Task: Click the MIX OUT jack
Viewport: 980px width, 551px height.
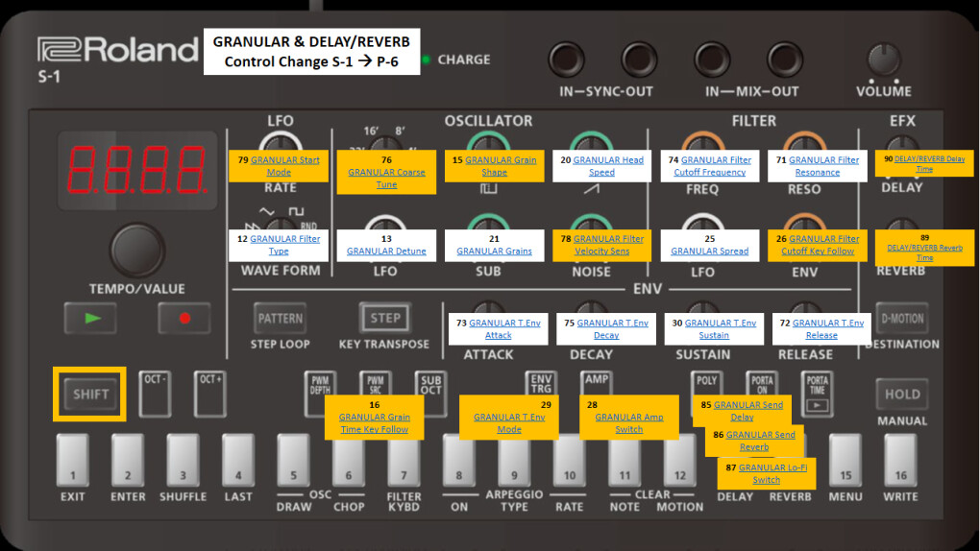Action: click(x=785, y=60)
